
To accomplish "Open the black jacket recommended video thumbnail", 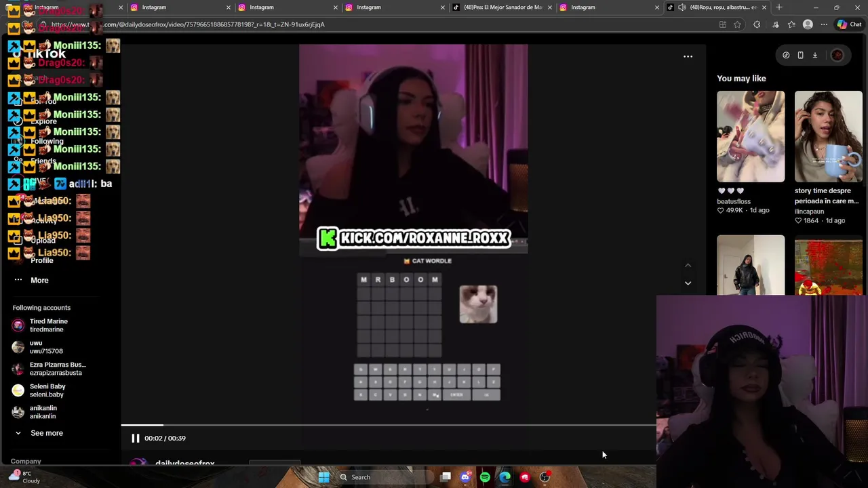I will click(751, 265).
